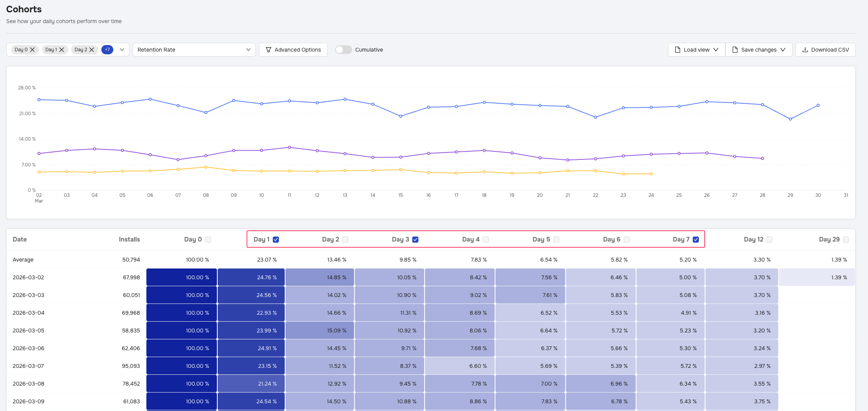Click the Installs column header
The image size is (868, 411).
point(129,240)
